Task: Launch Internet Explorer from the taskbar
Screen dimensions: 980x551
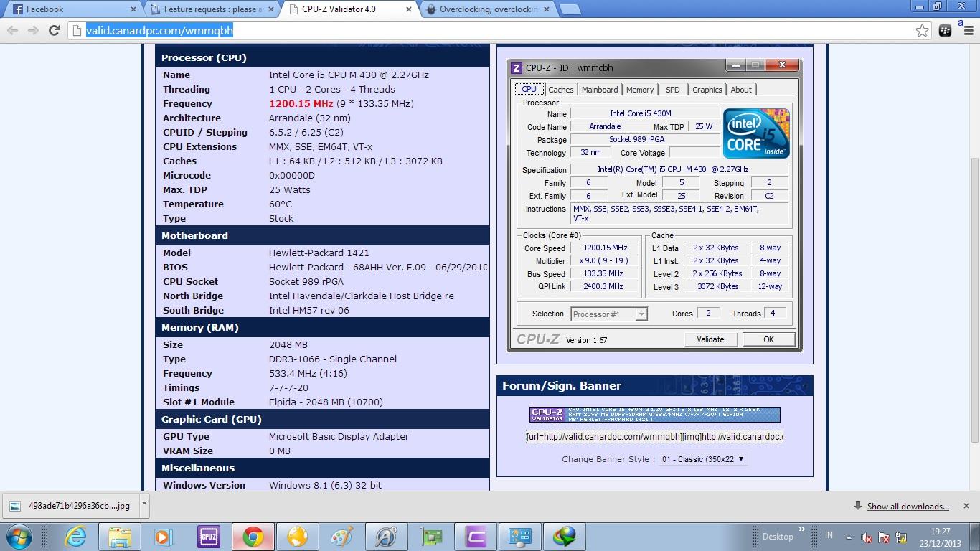Action: pyautogui.click(x=75, y=536)
